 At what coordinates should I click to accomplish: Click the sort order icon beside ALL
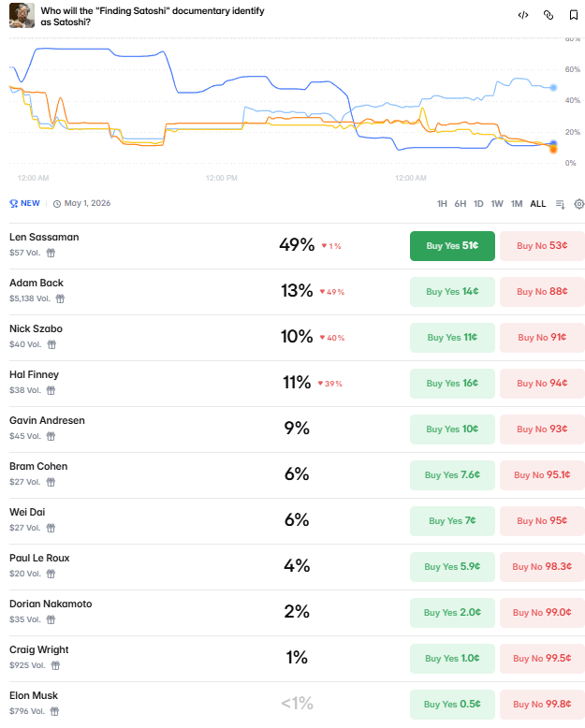[x=560, y=204]
